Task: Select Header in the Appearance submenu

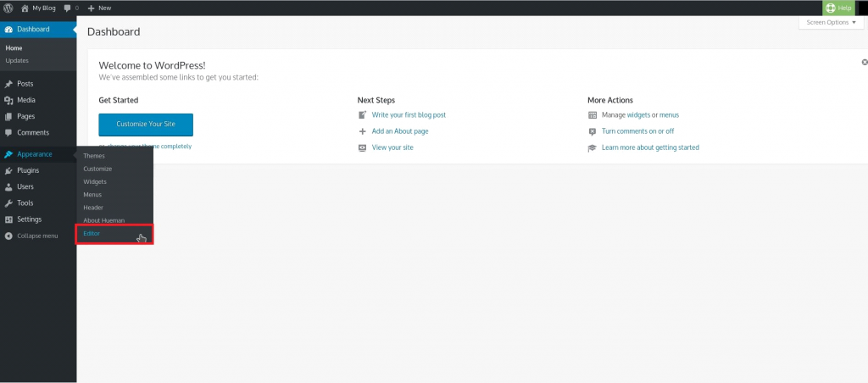Action: 93,208
